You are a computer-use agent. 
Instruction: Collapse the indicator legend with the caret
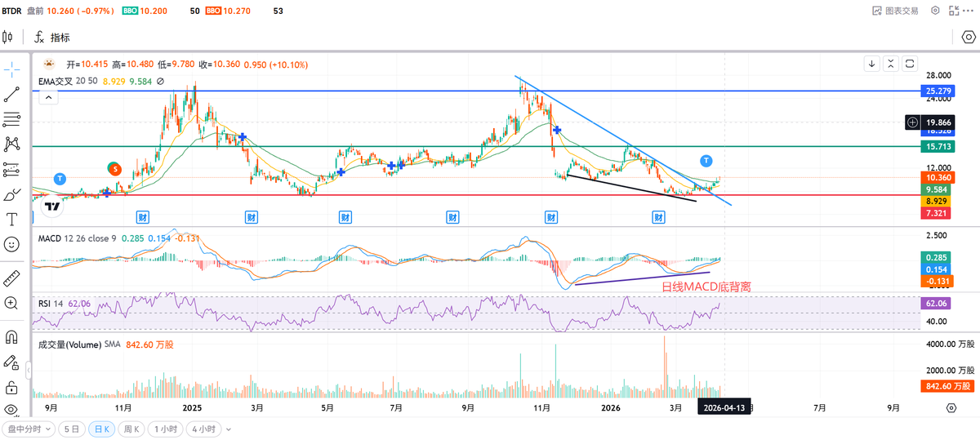pos(48,98)
